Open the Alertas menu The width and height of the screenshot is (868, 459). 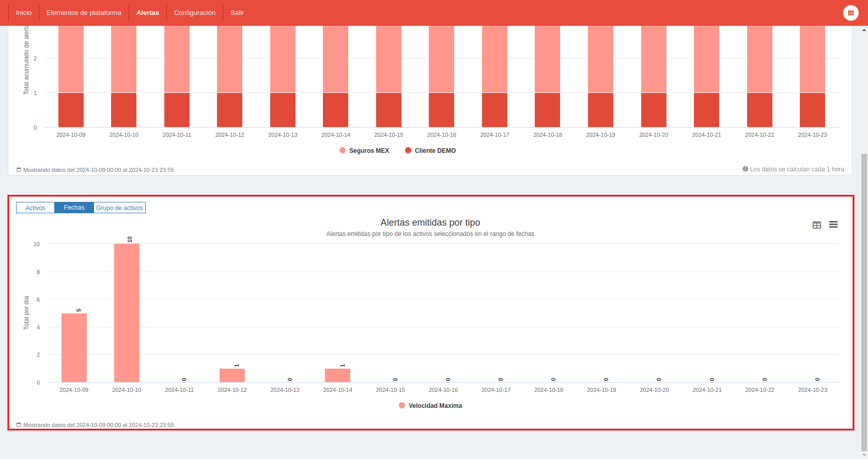coord(148,13)
